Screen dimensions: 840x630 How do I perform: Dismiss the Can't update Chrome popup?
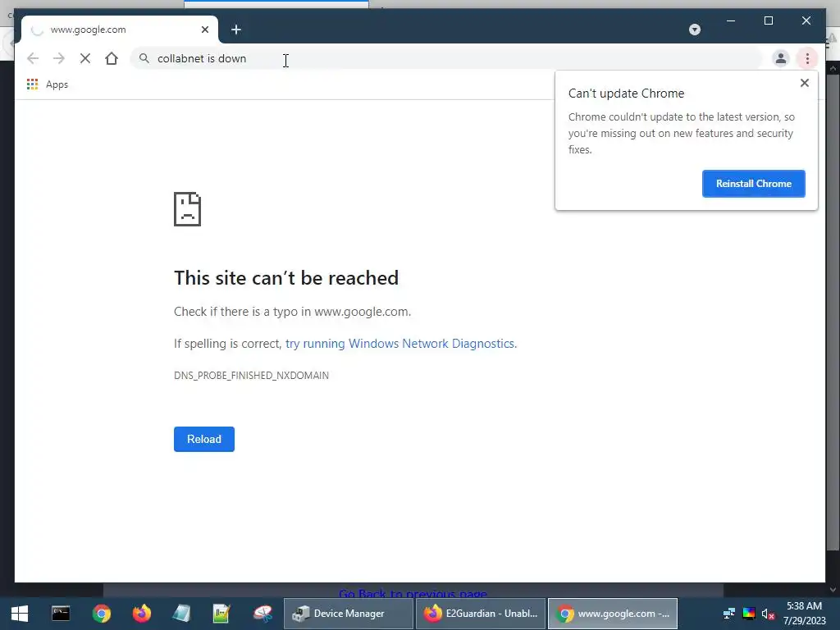tap(804, 83)
